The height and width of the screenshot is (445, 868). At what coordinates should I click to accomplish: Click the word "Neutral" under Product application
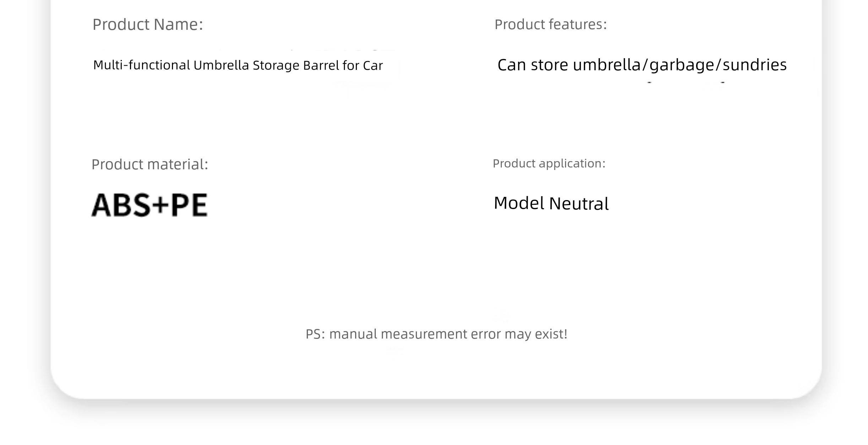579,204
